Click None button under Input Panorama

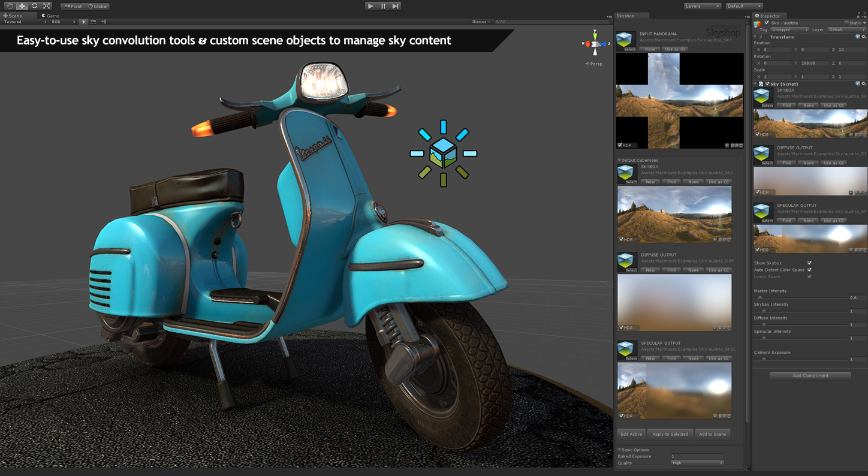pos(650,49)
